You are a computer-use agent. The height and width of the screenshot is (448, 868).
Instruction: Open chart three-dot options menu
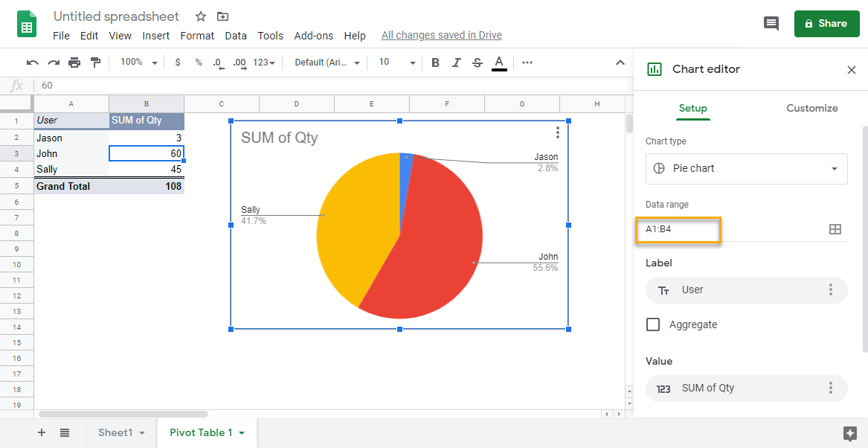click(x=557, y=132)
